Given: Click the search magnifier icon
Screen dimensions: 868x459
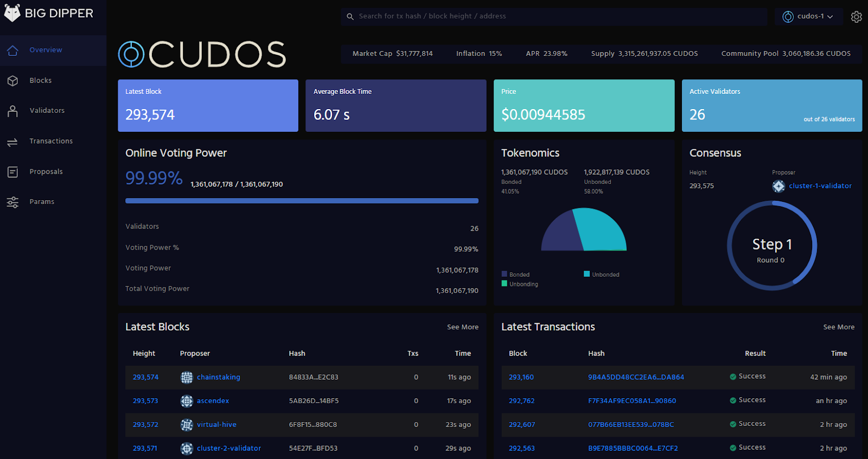Looking at the screenshot, I should [x=350, y=17].
